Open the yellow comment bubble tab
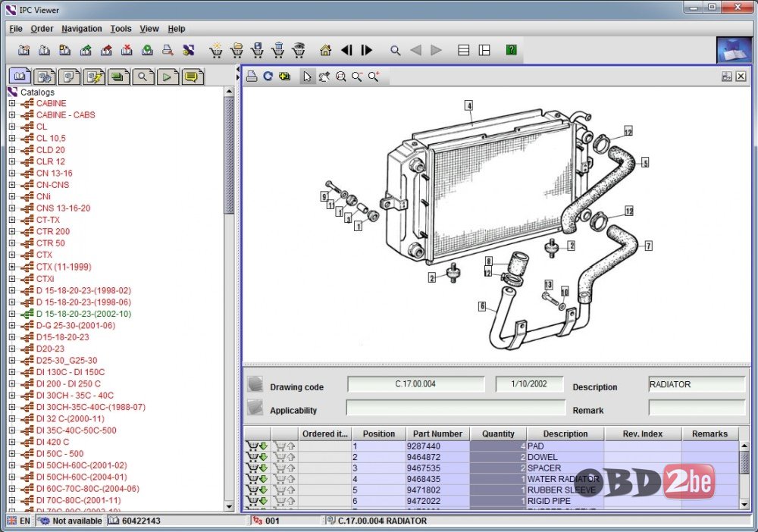This screenshot has height=532, width=758. [192, 77]
